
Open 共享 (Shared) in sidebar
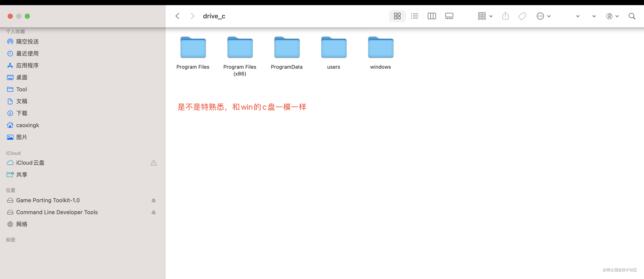pyautogui.click(x=83, y=175)
